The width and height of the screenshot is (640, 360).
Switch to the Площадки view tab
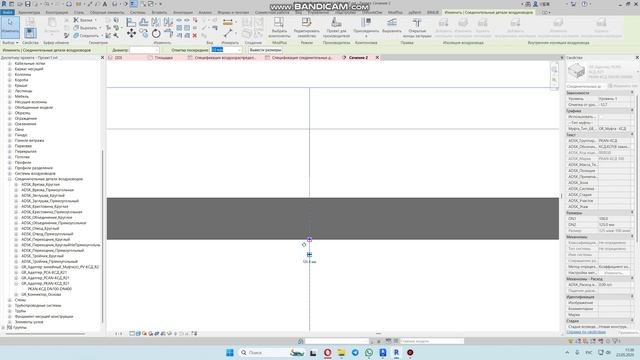163,58
